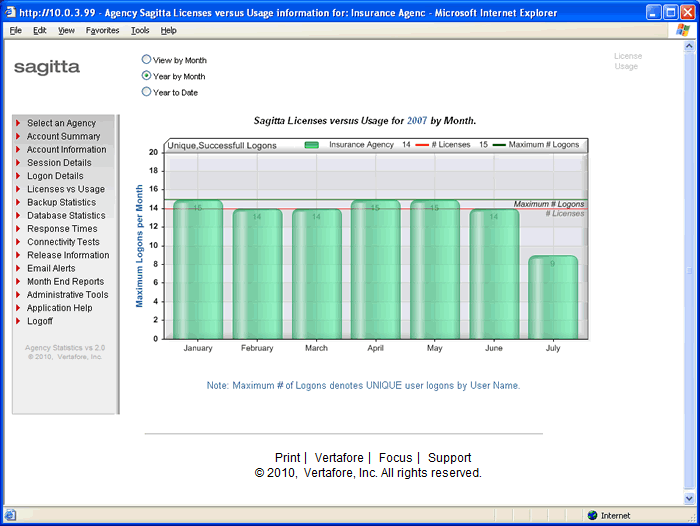The width and height of the screenshot is (700, 526).
Task: Open the File menu
Action: 16,30
